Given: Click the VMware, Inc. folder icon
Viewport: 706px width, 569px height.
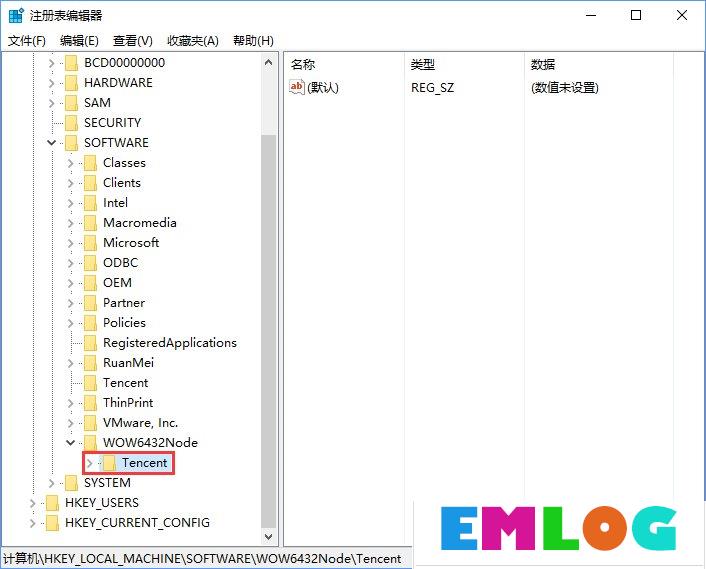Looking at the screenshot, I should [90, 422].
